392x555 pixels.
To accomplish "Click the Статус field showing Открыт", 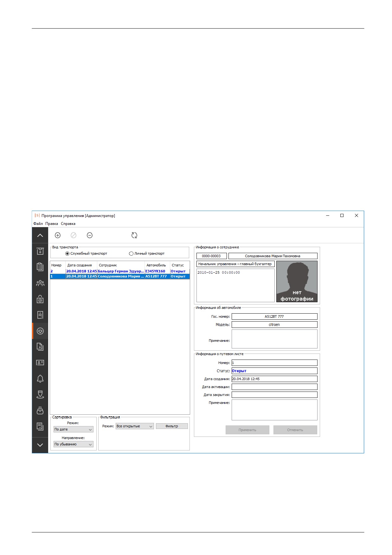I will (x=274, y=371).
